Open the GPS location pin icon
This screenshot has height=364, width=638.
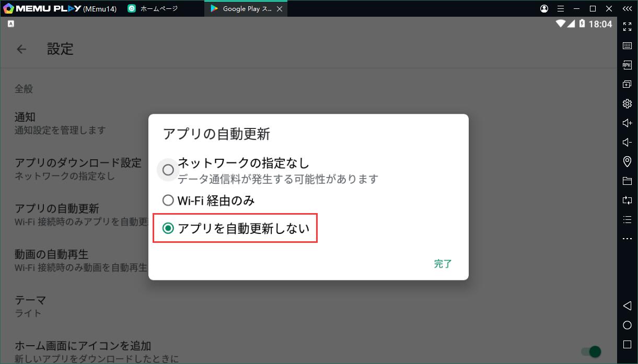click(x=627, y=162)
